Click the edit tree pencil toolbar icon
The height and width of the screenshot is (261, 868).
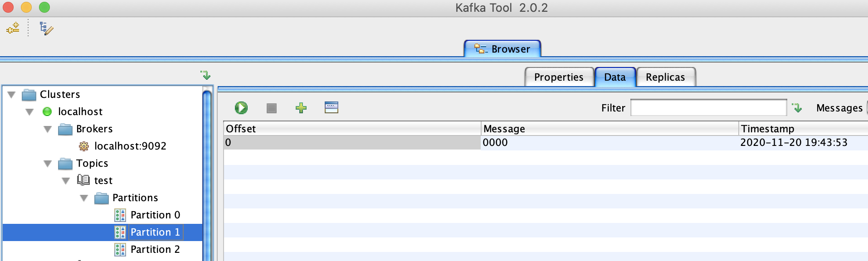(46, 28)
